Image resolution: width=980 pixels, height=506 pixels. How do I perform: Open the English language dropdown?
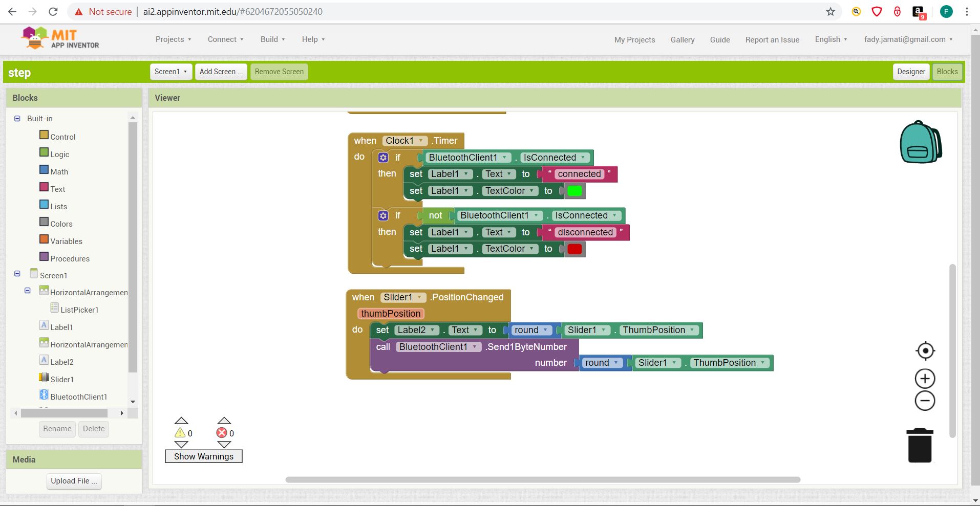[x=831, y=39]
